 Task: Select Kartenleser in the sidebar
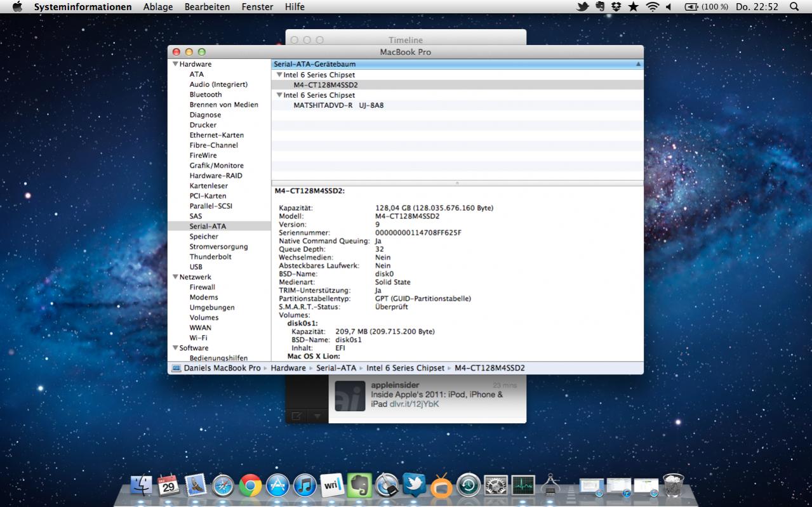208,186
